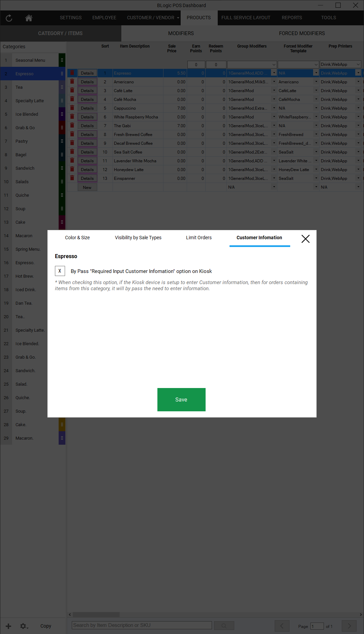This screenshot has width=364, height=634.
Task: Open the Settings menu
Action: [71, 18]
